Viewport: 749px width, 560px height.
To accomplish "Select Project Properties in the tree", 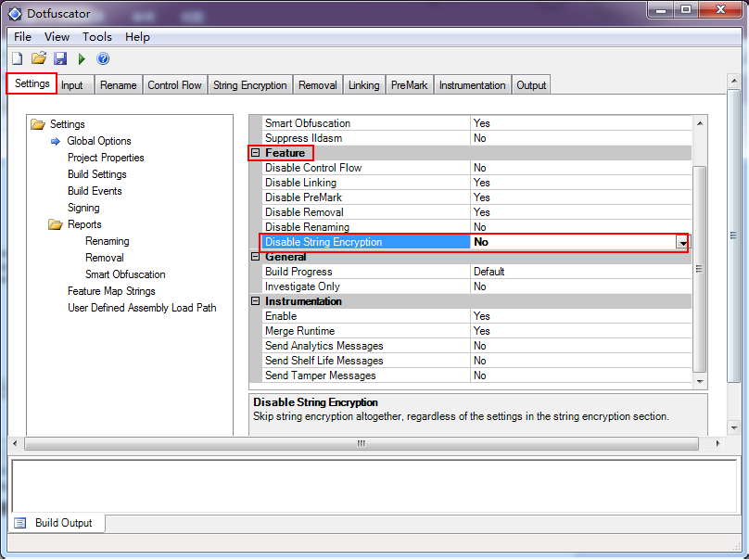I will click(x=106, y=158).
